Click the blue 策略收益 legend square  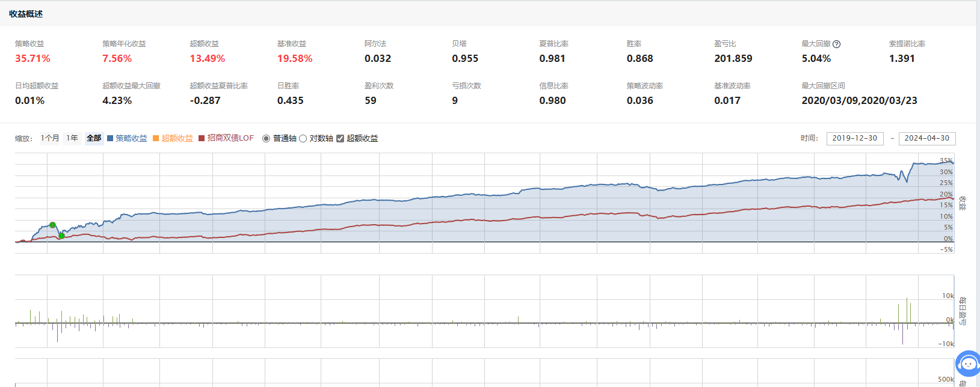coord(110,138)
